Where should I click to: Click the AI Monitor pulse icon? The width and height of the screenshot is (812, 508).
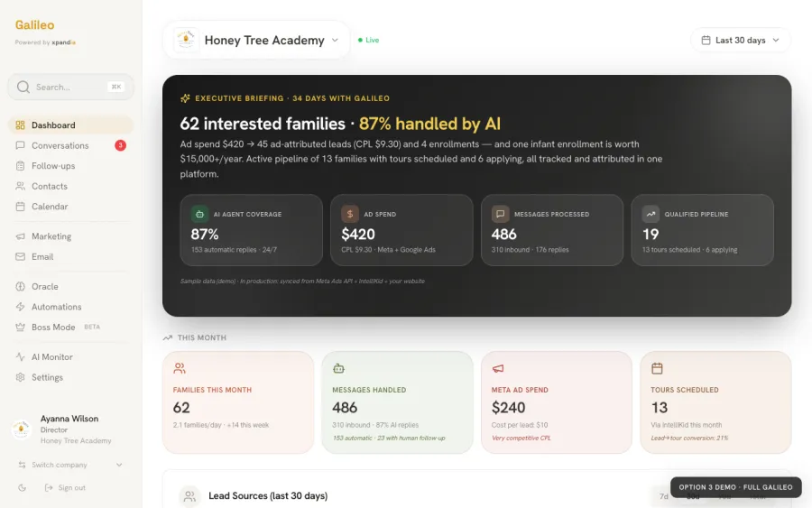click(x=20, y=356)
